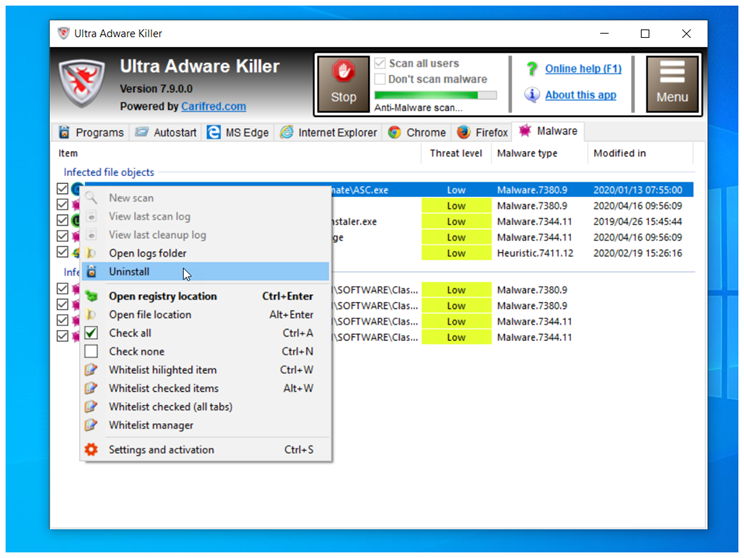Select the Infected file objects group heading

point(109,172)
